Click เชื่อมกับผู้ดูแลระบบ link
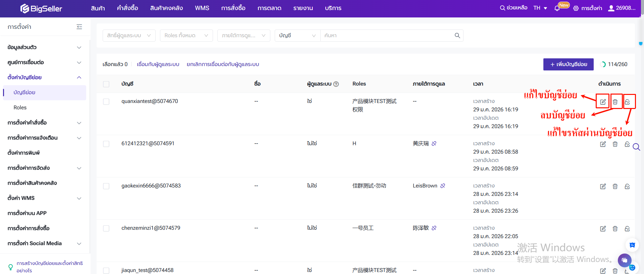 click(x=158, y=64)
